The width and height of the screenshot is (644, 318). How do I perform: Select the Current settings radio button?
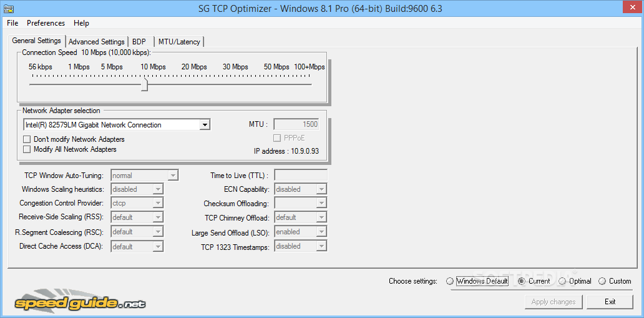click(x=522, y=281)
